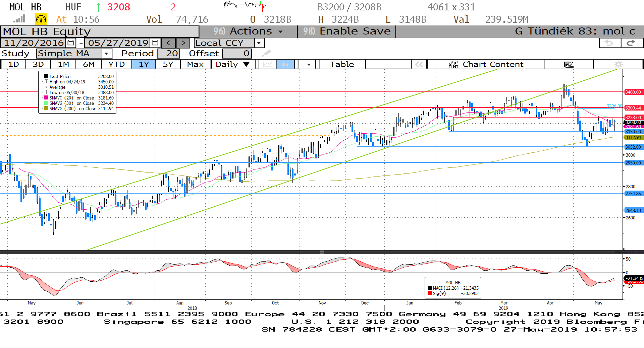Select the 6M time range tab

[89, 64]
